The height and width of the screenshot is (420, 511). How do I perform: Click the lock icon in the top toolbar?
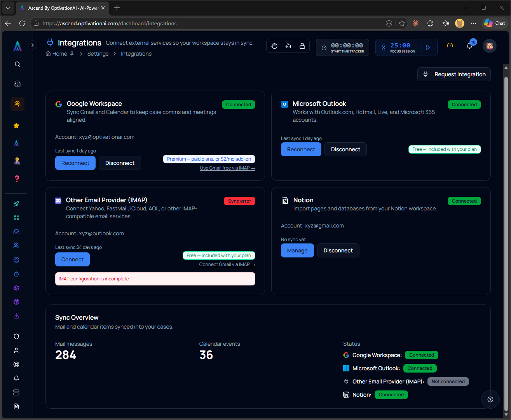[302, 46]
